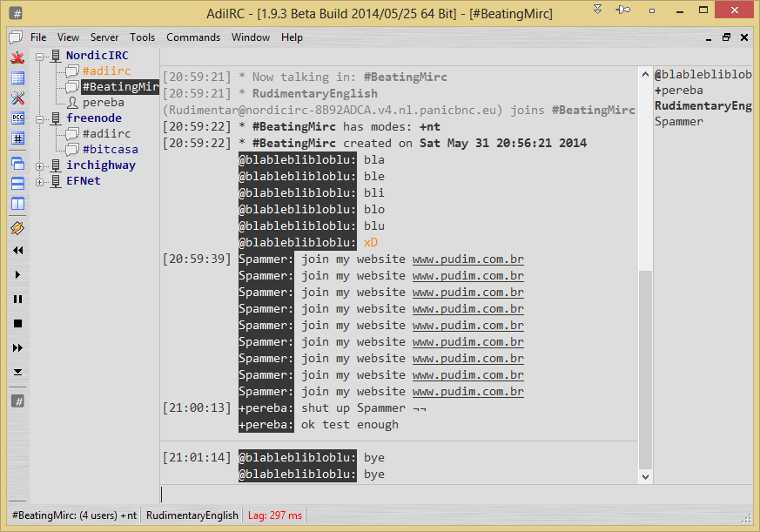
Task: Switch to orange #adiirc channel under NordicIRC
Action: (x=106, y=71)
